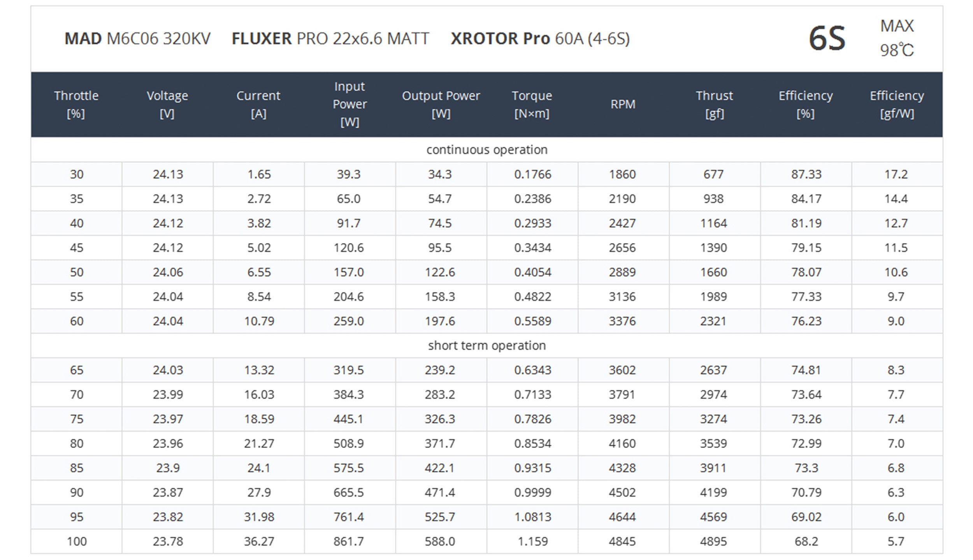The image size is (973, 560).
Task: Select the Input Power [W] header
Action: point(350,104)
